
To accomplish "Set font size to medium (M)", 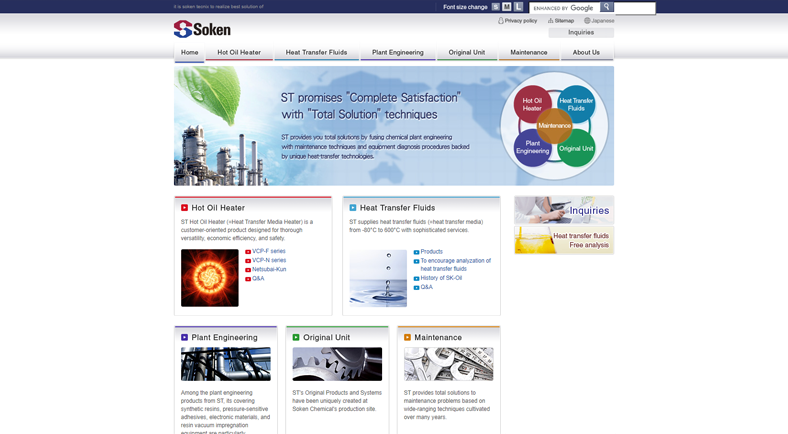I will [507, 7].
